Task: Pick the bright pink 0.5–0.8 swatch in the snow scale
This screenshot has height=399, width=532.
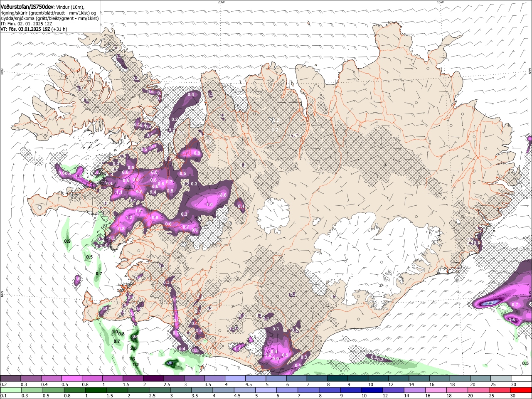Action: 72,379
